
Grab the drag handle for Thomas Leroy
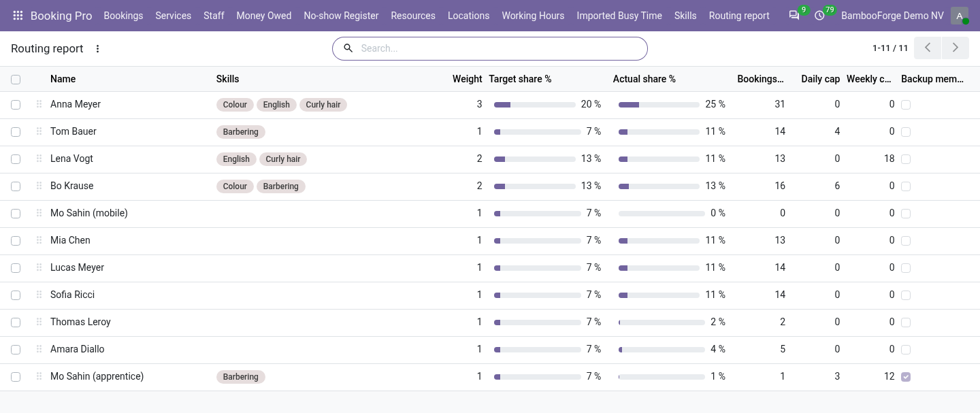point(39,322)
